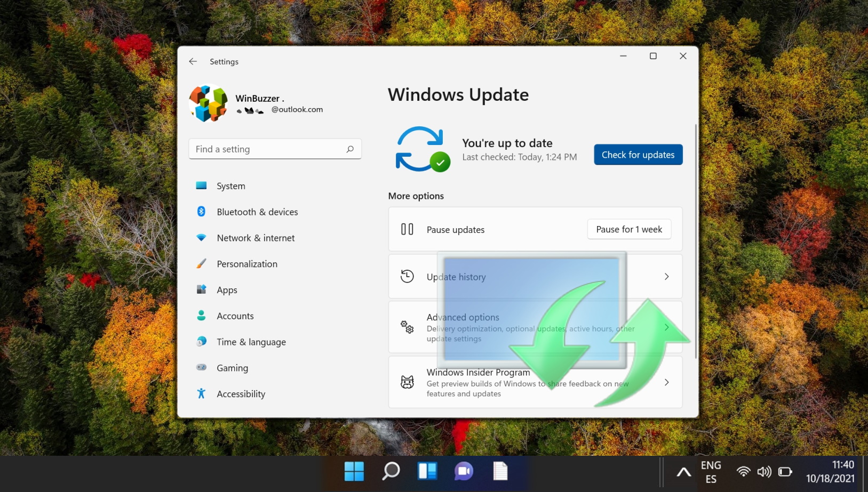Expand hidden icons in the system tray
868x492 pixels.
click(683, 471)
